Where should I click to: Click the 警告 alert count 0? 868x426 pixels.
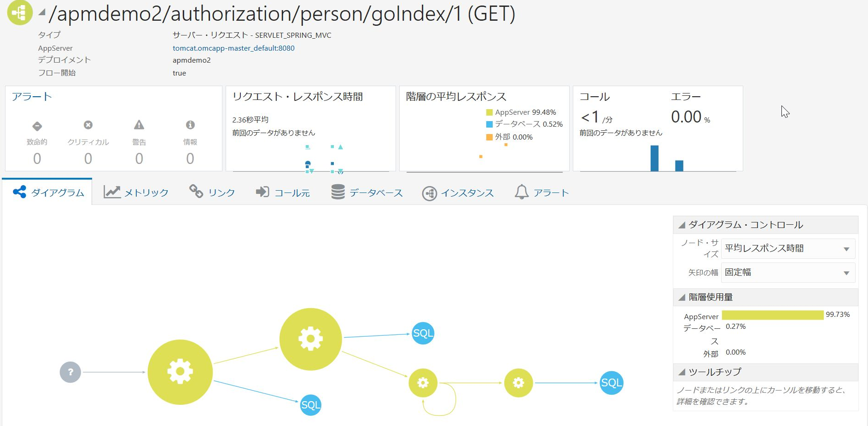click(x=139, y=158)
